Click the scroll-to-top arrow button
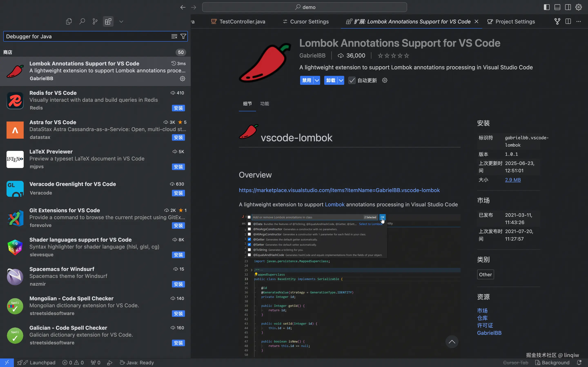Image resolution: width=588 pixels, height=367 pixels. click(x=452, y=342)
